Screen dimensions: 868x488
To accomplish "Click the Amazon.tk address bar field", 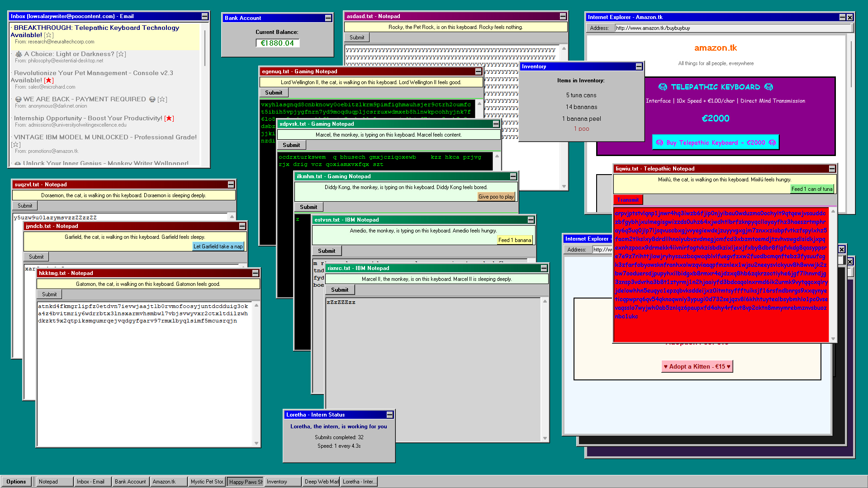I will pyautogui.click(x=733, y=28).
